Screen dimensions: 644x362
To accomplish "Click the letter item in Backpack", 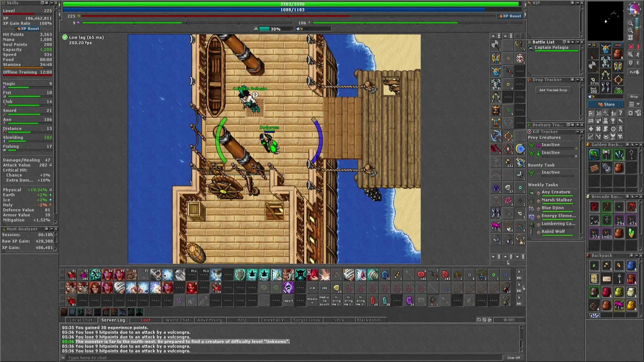I will tap(606, 279).
